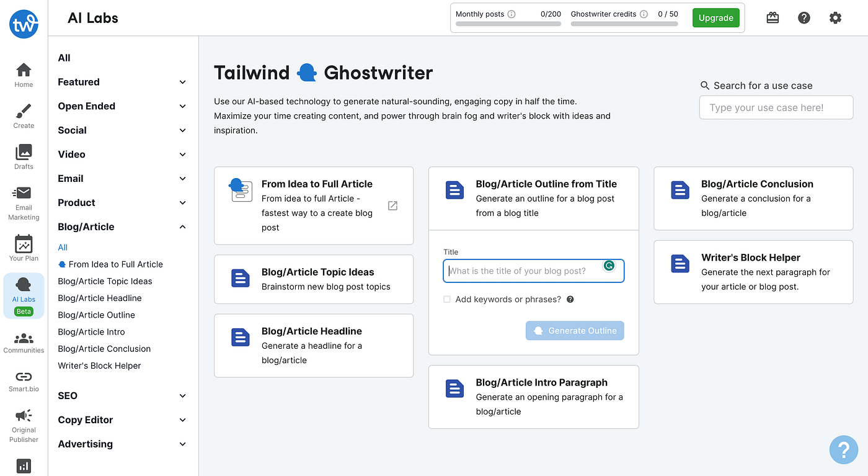
Task: Click the Blog/Article Headline document icon
Action: click(x=240, y=337)
